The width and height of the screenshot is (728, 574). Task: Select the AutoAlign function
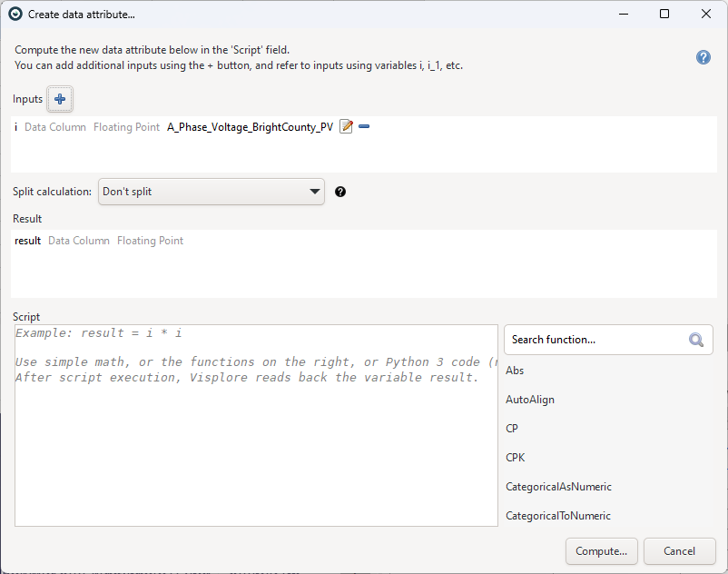pyautogui.click(x=530, y=400)
